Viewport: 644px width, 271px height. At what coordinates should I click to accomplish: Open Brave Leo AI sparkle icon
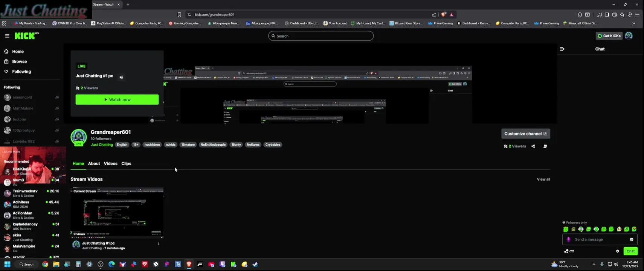pyautogui.click(x=622, y=14)
